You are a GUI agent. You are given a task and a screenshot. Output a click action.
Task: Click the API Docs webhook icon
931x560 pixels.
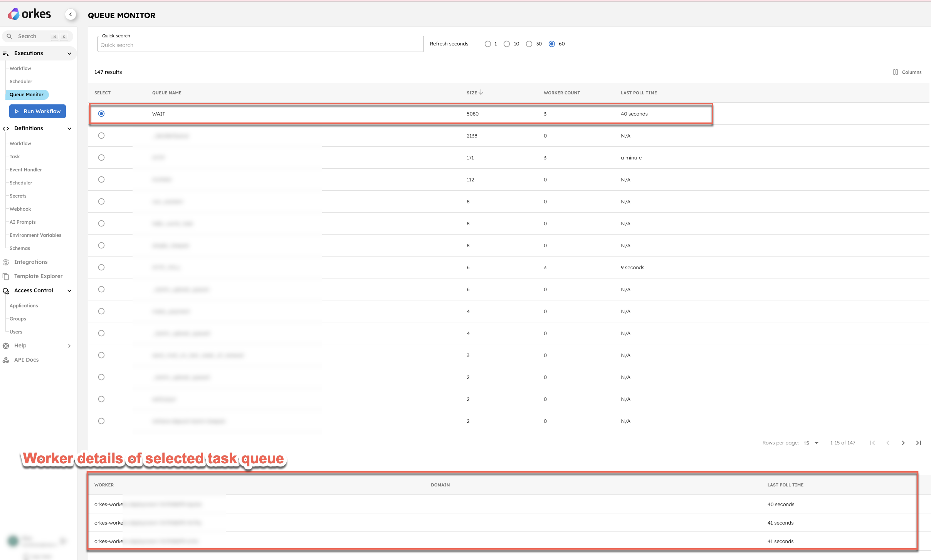(6, 360)
